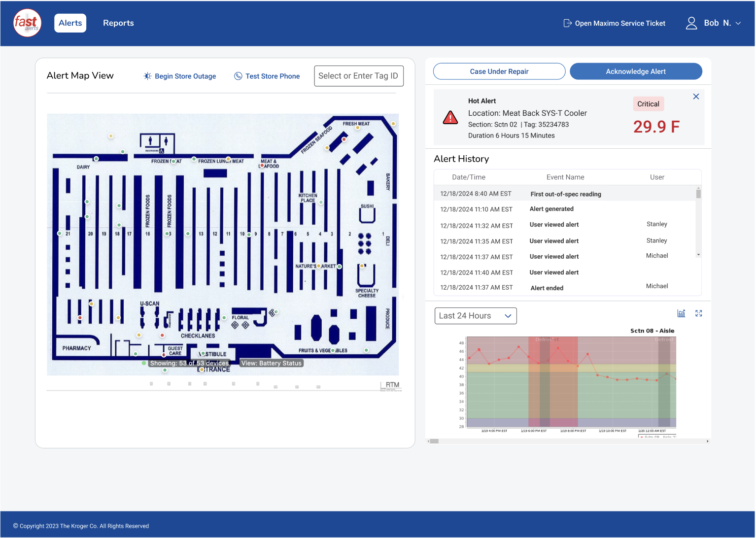Click the Fast Alerts logo
The image size is (756, 538).
click(27, 23)
